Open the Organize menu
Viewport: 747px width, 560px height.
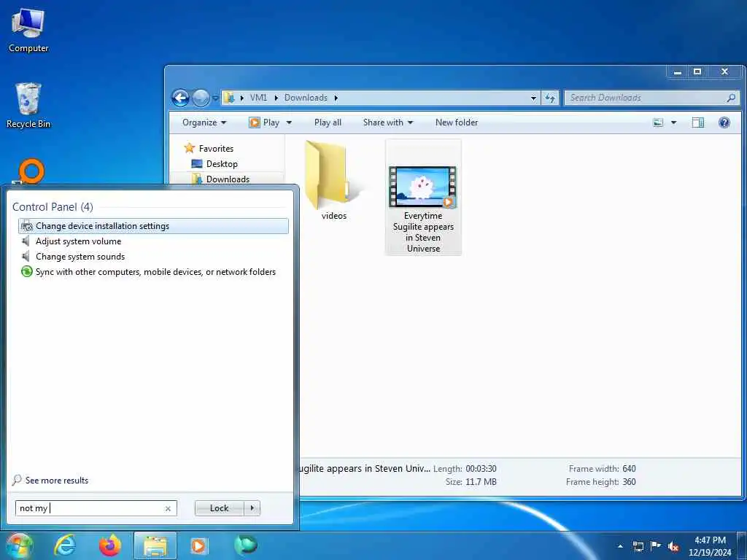click(204, 122)
